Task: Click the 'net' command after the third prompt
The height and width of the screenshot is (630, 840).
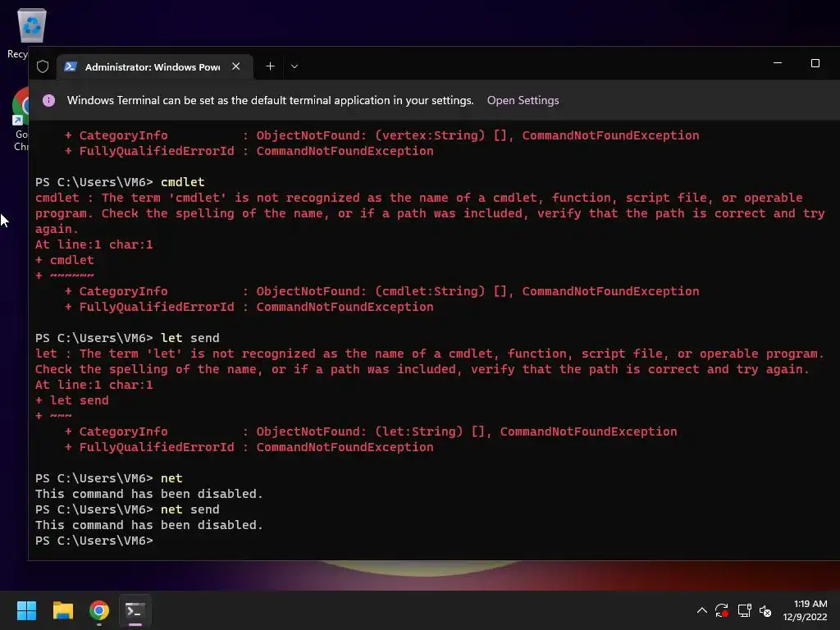Action: 171,478
